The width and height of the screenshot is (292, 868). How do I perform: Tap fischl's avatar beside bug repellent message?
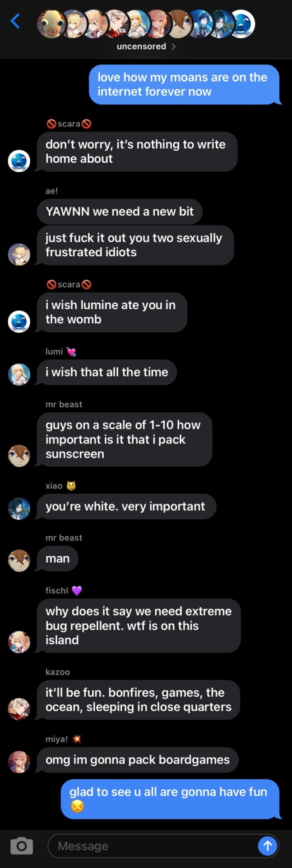pos(19,642)
